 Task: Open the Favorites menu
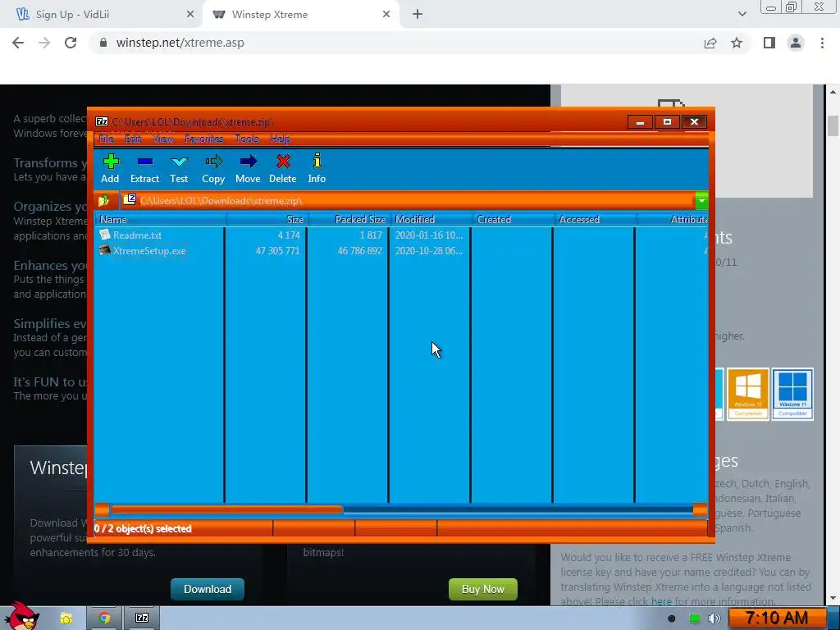(204, 139)
